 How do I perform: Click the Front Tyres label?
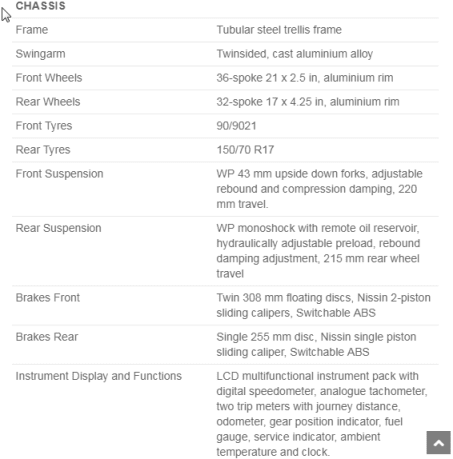44,126
